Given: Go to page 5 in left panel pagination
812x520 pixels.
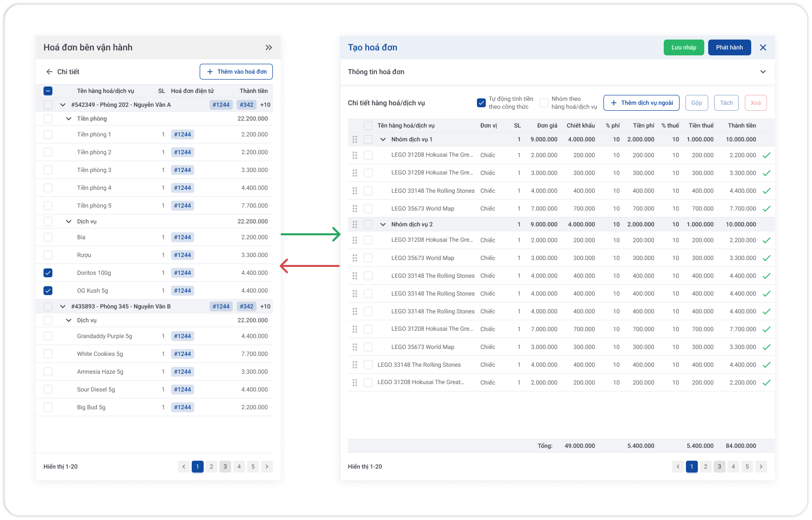Looking at the screenshot, I should (253, 467).
